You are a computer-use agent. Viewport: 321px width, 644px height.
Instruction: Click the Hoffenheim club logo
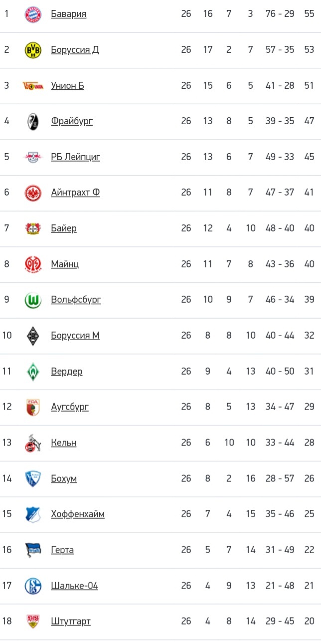click(33, 514)
